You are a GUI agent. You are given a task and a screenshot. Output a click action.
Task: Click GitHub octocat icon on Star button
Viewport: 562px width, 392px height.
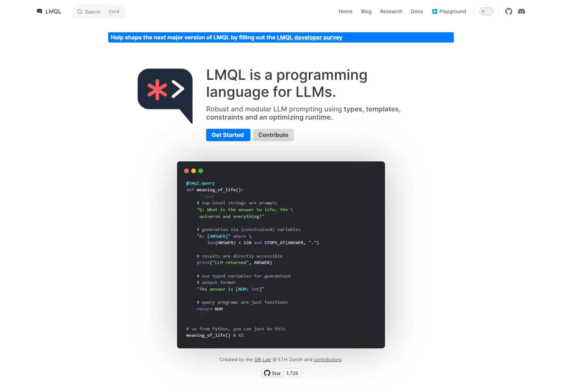[267, 373]
